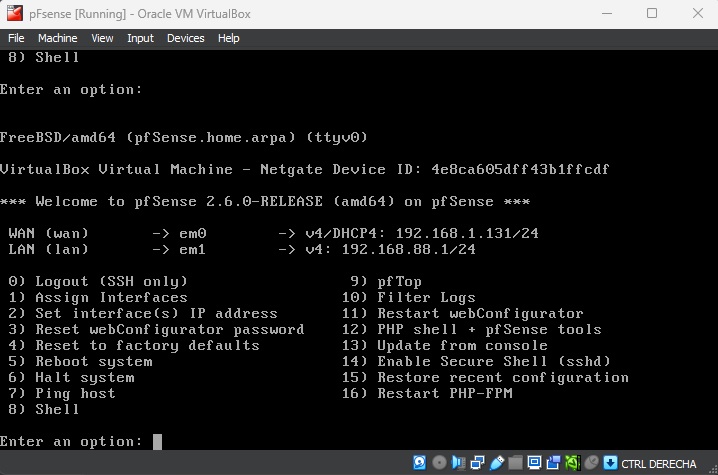Click the 'Set interface(s) IP address' line
The height and width of the screenshot is (475, 718).
coord(143,314)
